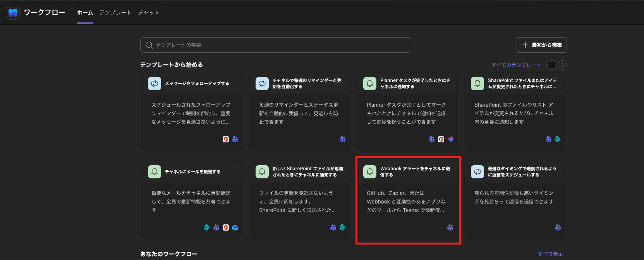Click the ワークフロー app title
Image resolution: width=644 pixels, height=260 pixels.
45,13
